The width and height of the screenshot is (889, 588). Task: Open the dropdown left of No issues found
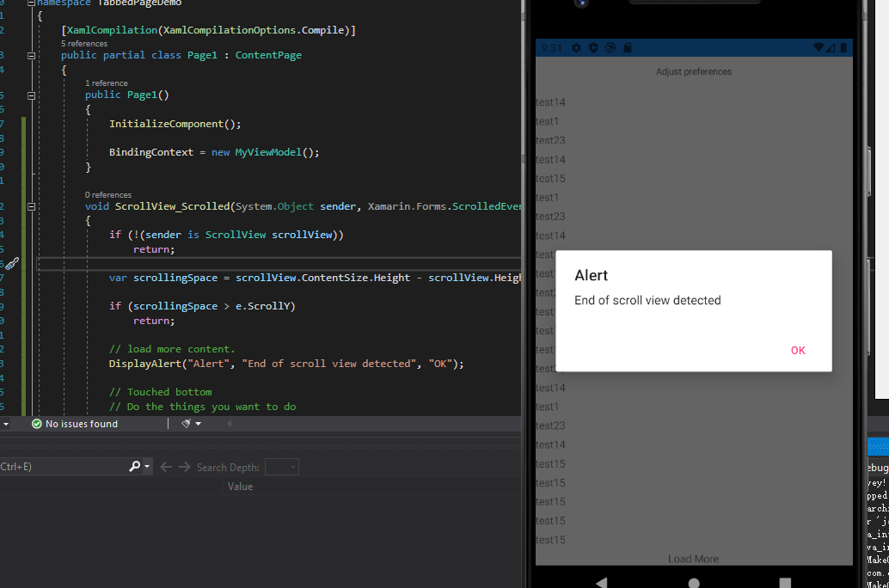pos(6,424)
